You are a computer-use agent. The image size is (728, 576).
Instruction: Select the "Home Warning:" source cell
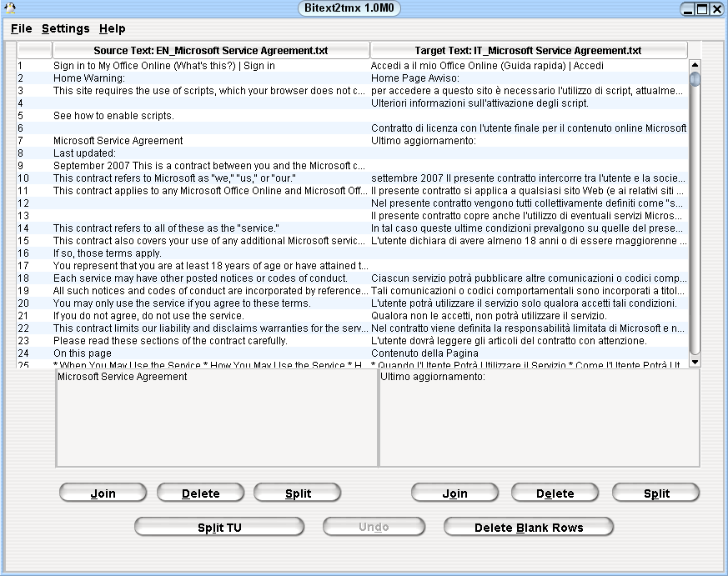tap(211, 78)
